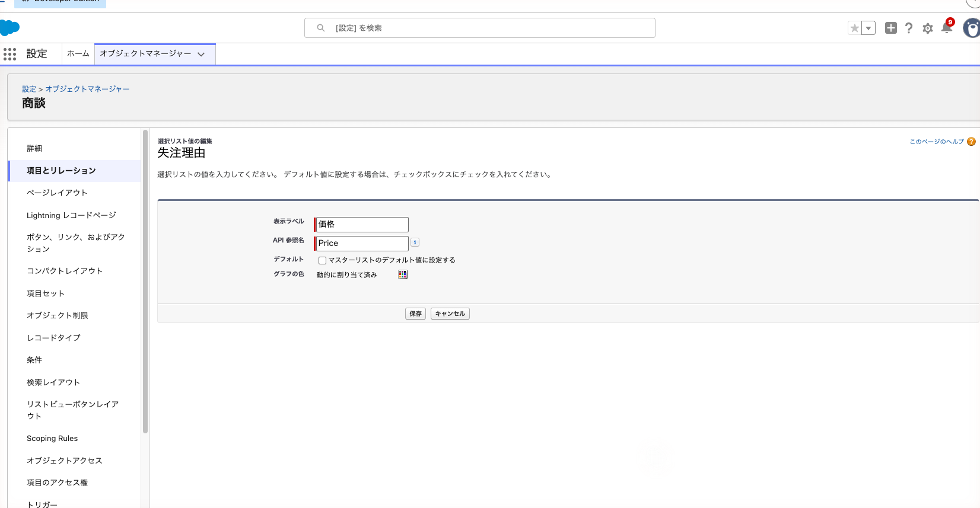Focus the 表示ラベル input field
Screen dimensions: 980x508
362,224
